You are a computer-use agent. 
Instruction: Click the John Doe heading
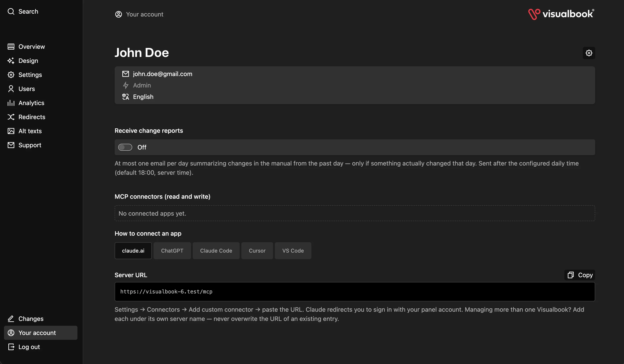coord(142,53)
